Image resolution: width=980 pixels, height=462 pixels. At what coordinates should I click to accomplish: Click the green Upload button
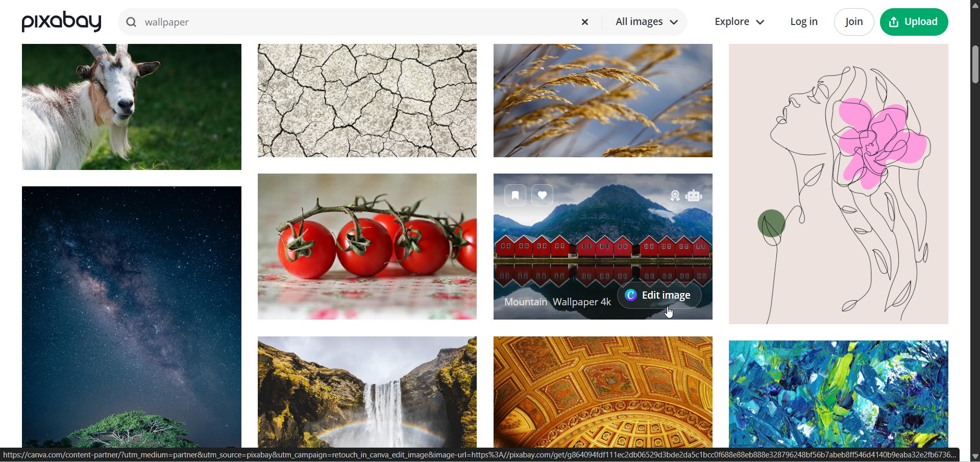click(914, 22)
